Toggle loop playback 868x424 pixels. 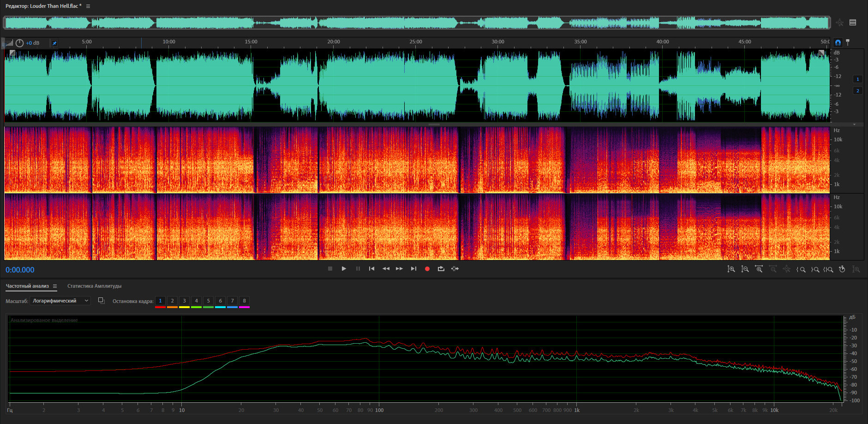pos(441,269)
